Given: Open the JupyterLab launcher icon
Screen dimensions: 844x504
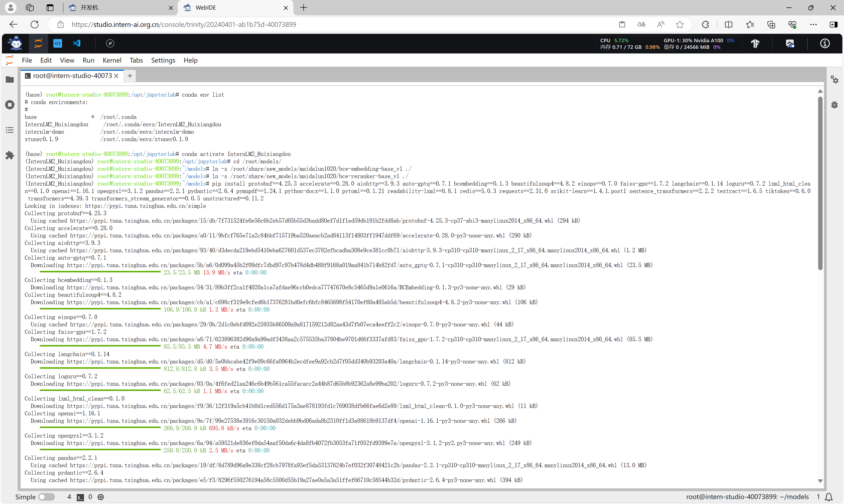Looking at the screenshot, I should (x=38, y=43).
